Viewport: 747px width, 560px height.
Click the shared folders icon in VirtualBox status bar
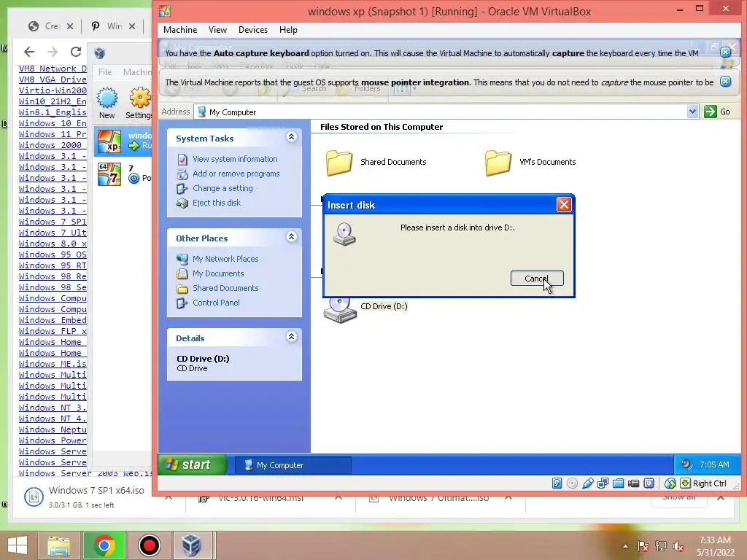coord(619,483)
